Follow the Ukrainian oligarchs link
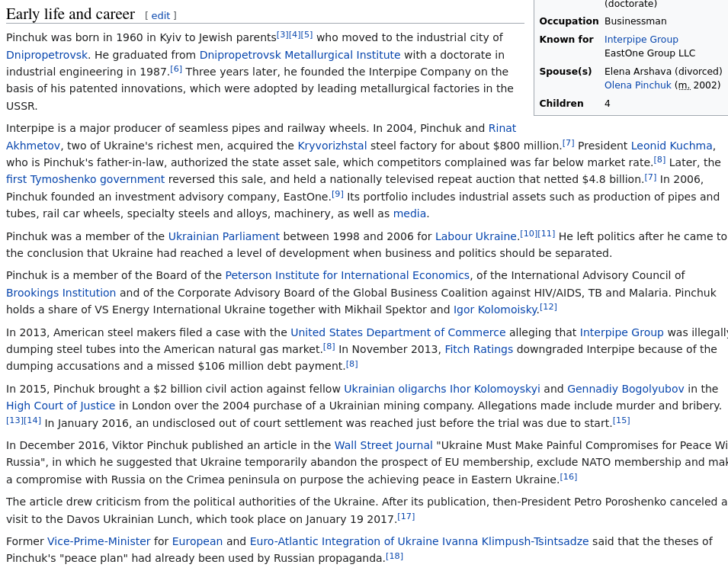The image size is (728, 571). [x=395, y=389]
